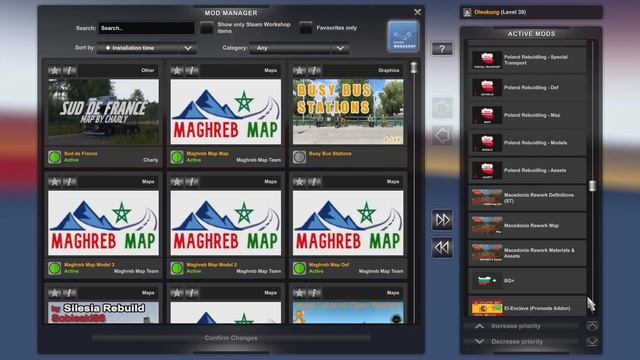Click the mod Search input field
This screenshot has height=360, width=640.
[x=147, y=28]
